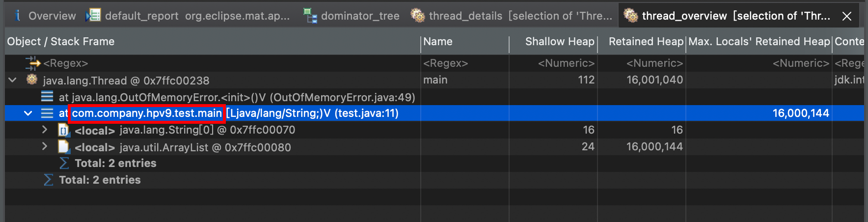This screenshot has height=222, width=868.
Task: Select java.lang.String[0] @ 0x7ffc00070
Action: 207,130
